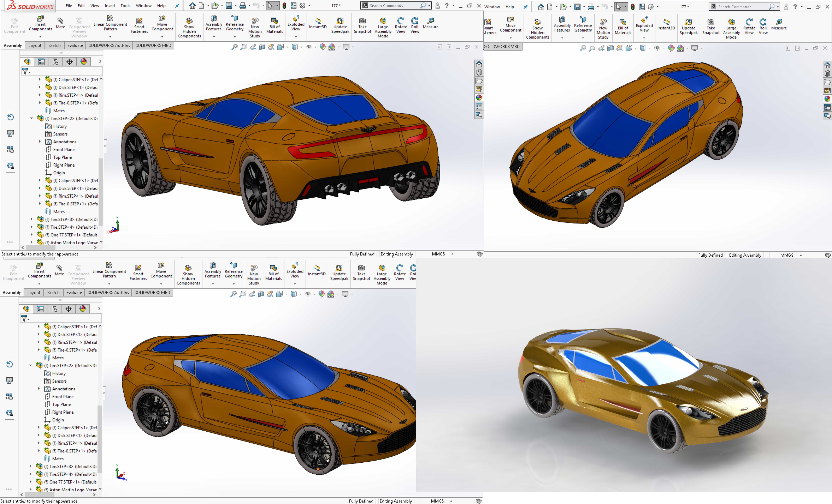This screenshot has width=832, height=504.
Task: Open the File menu
Action: point(69,6)
